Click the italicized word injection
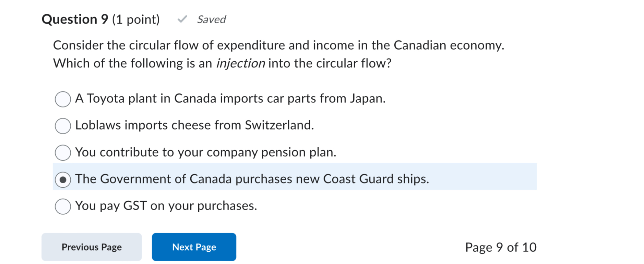 pyautogui.click(x=240, y=63)
